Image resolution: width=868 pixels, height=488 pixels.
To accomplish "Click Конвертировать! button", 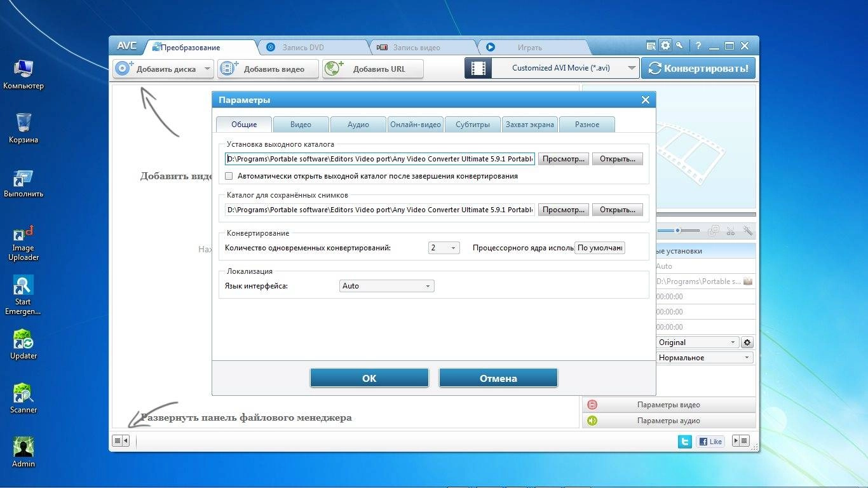I will click(698, 68).
